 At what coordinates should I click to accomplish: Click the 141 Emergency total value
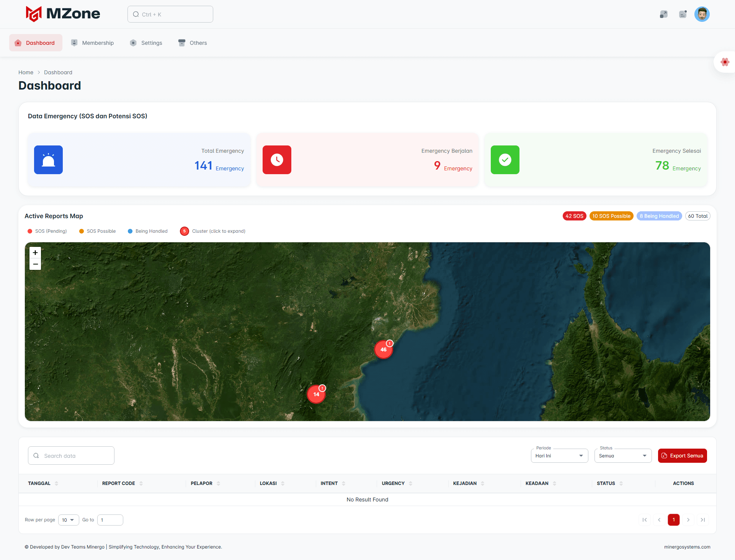coord(219,166)
